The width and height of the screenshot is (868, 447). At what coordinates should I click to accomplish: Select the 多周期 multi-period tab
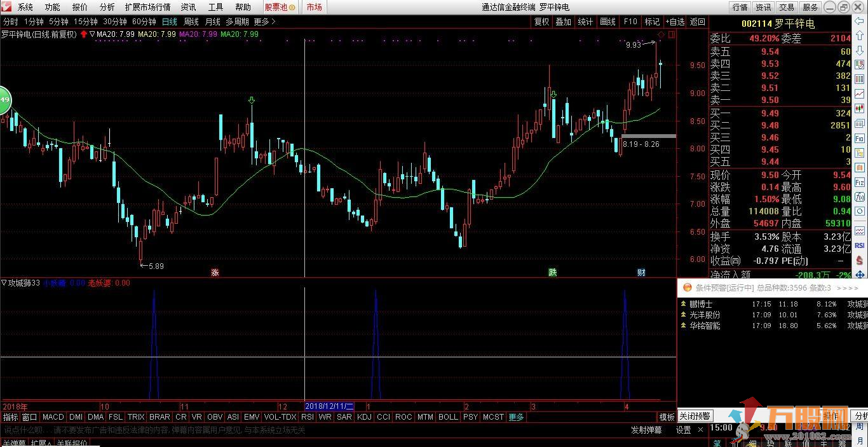click(x=238, y=22)
